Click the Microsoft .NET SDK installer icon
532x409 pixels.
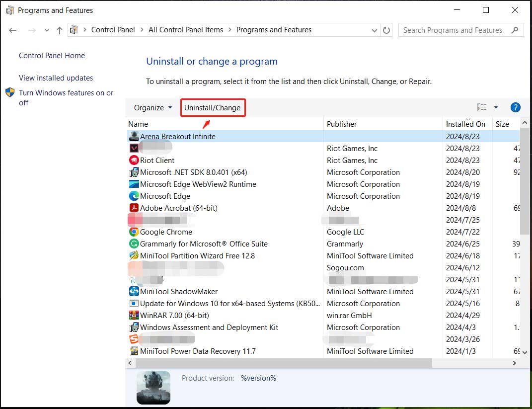coord(134,172)
